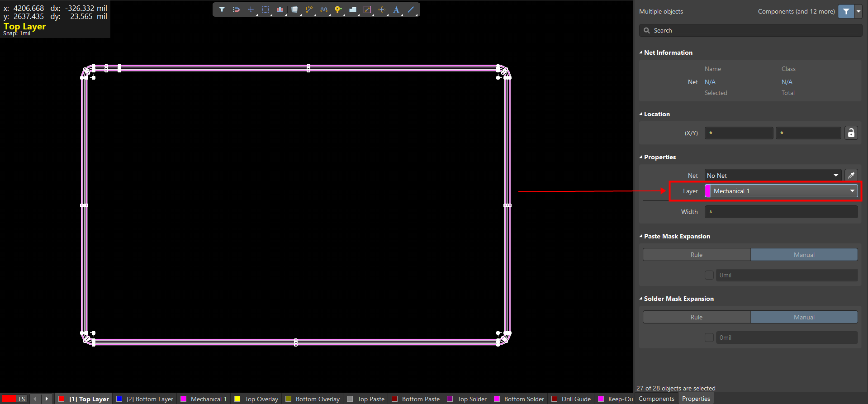Click the selection filter funnel in toolbar

(x=222, y=10)
